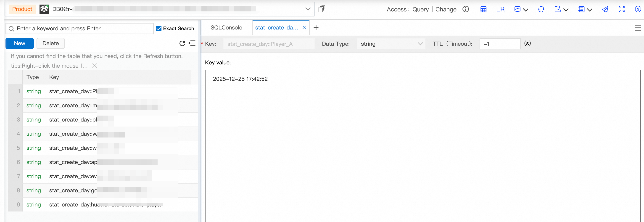This screenshot has width=644, height=222.
Task: Select key row 2 starting stat_create_day::m
Action: [x=103, y=106]
